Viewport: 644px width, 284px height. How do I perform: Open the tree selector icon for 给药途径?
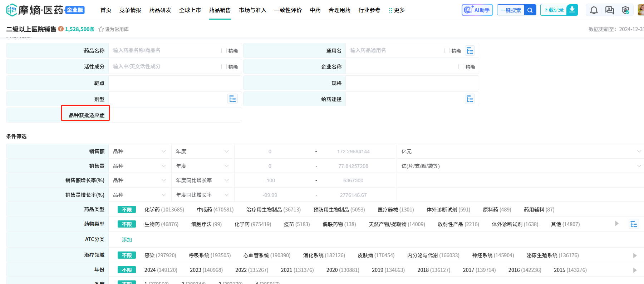(x=470, y=99)
